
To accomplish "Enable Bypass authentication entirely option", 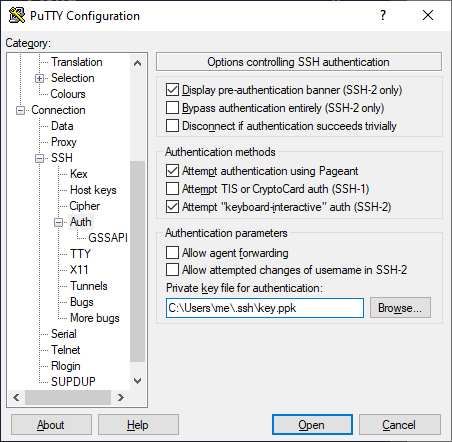I will coord(172,108).
